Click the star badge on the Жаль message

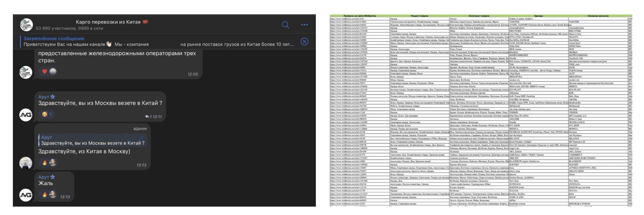(52, 177)
